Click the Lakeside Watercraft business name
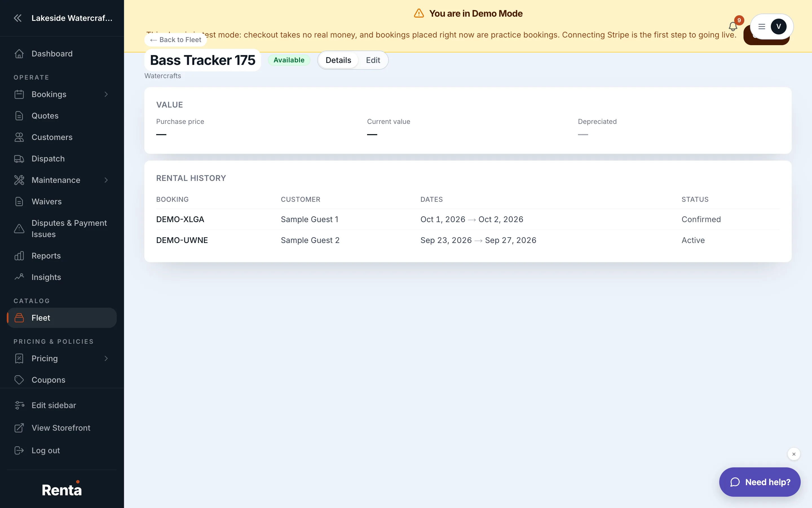Image resolution: width=812 pixels, height=508 pixels. click(72, 18)
